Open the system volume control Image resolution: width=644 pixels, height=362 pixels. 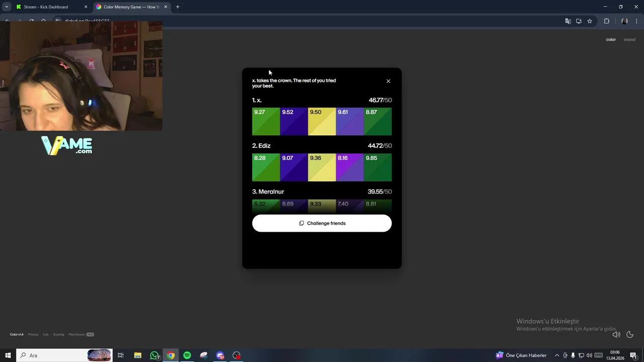coord(589,355)
